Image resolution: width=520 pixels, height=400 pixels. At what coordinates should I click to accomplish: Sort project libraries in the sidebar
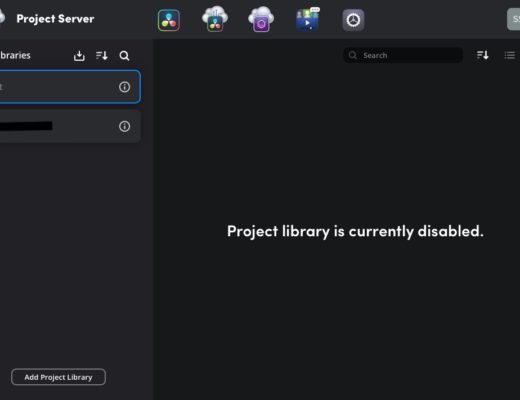[x=102, y=55]
